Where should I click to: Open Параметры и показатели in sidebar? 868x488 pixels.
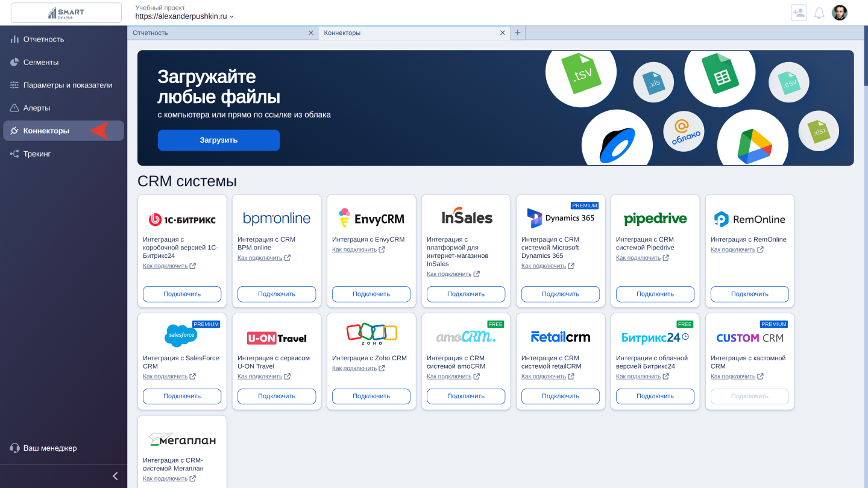63,85
